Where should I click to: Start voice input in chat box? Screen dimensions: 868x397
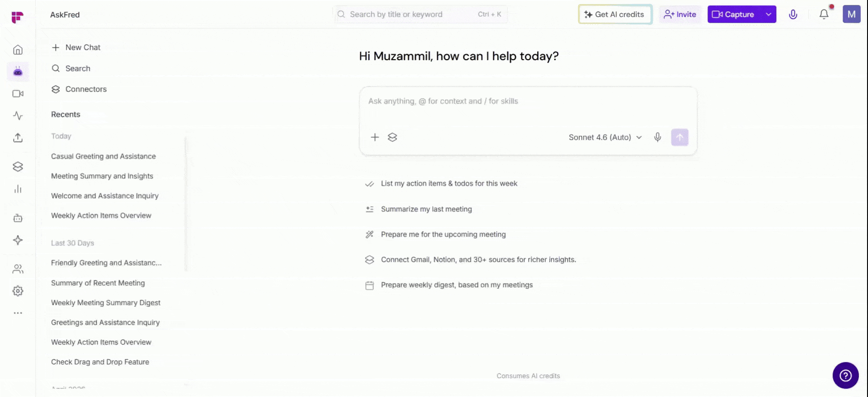tap(657, 137)
